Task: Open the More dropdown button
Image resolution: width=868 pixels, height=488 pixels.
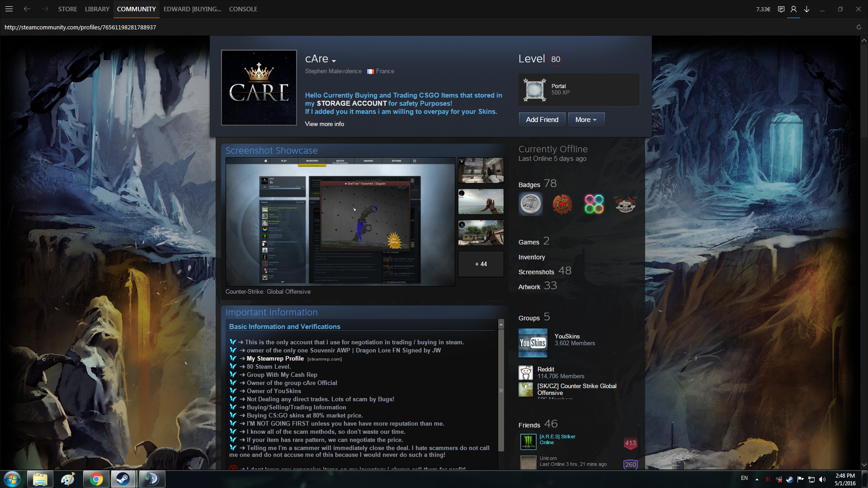Action: point(586,120)
